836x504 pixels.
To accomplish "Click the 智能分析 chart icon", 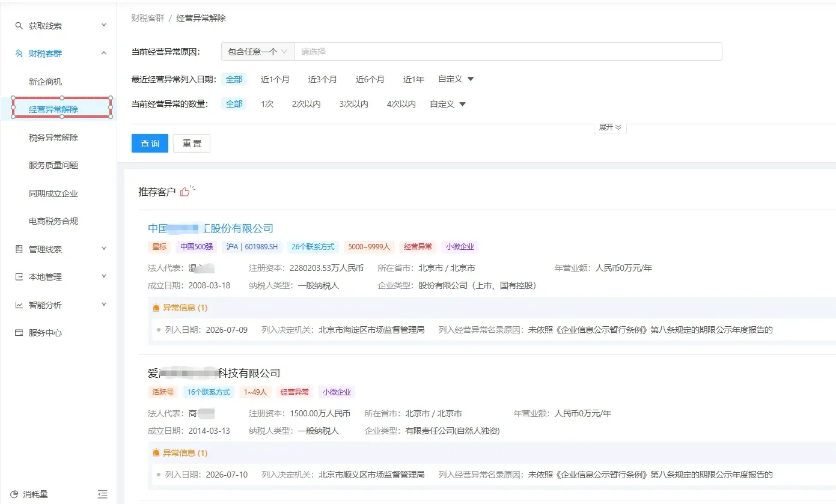I will click(x=19, y=305).
